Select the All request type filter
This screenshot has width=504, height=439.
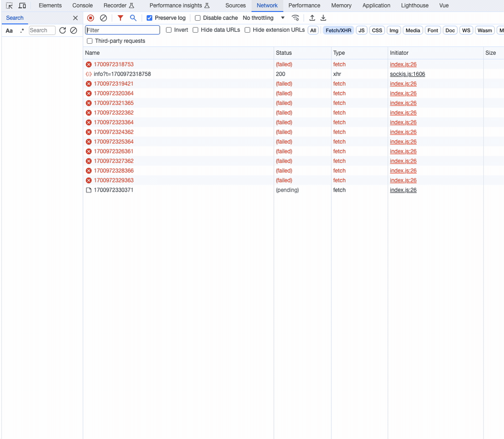pos(313,30)
